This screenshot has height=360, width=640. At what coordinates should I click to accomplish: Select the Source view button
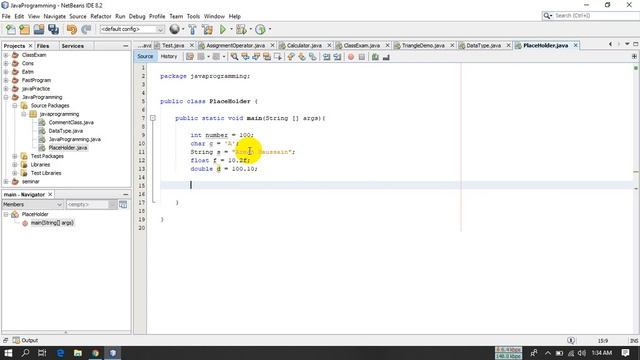click(x=145, y=56)
